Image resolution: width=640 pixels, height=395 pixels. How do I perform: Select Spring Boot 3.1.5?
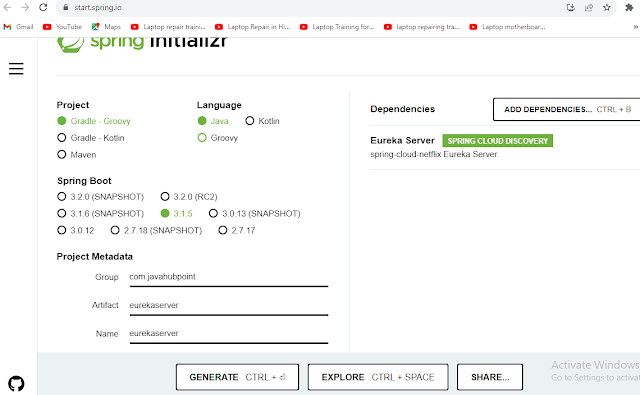click(176, 213)
